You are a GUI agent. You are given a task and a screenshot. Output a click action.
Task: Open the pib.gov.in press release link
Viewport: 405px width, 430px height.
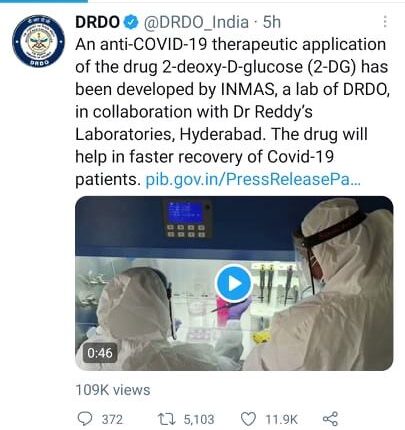tap(253, 180)
